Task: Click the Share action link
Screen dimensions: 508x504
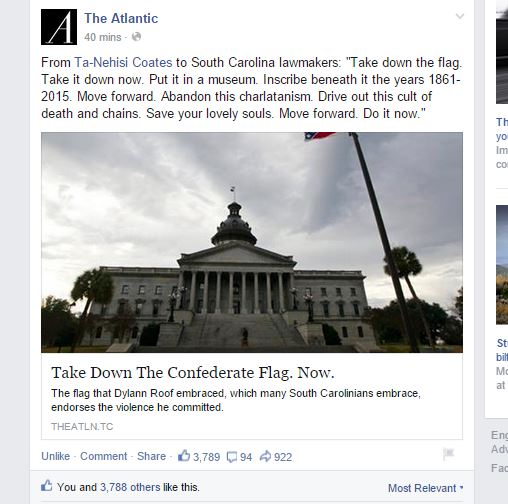Action: [x=151, y=456]
